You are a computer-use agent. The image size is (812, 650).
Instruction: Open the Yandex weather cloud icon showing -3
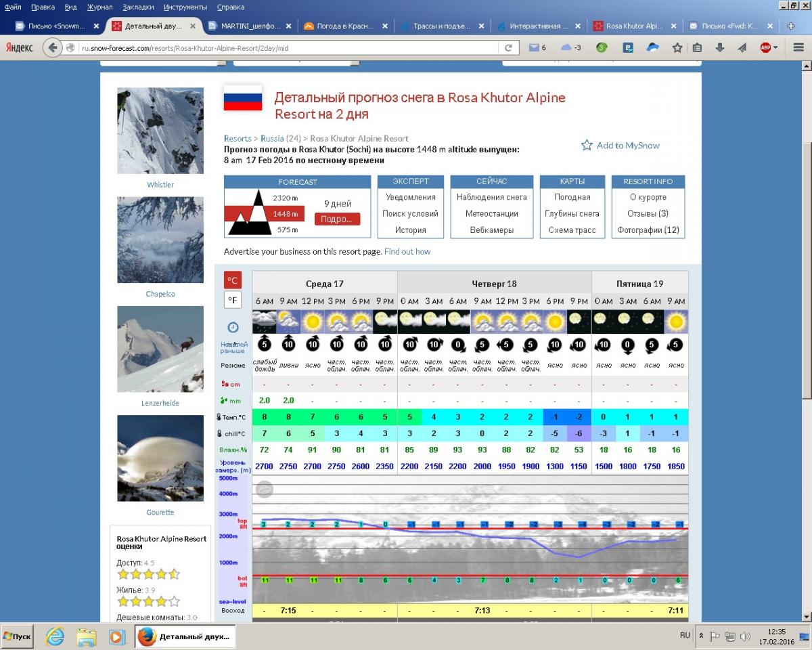(x=571, y=48)
